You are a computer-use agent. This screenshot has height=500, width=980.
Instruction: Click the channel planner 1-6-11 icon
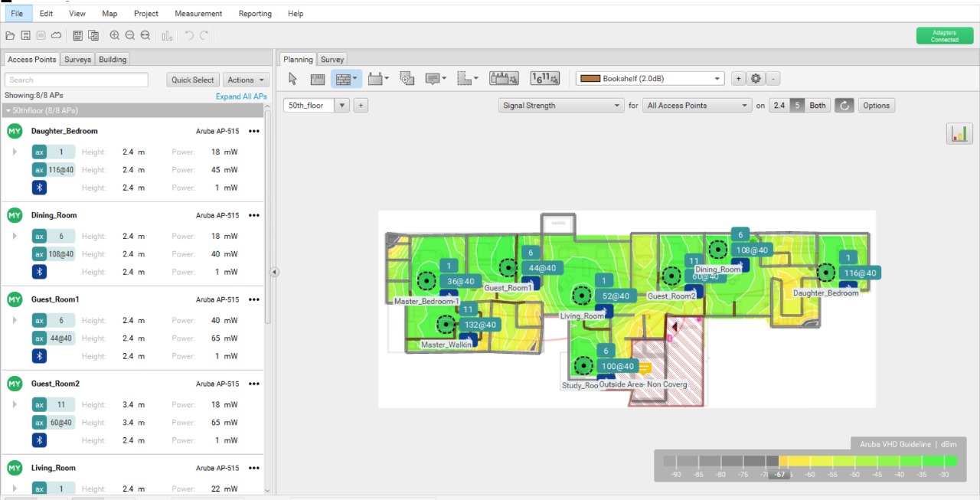coord(545,78)
